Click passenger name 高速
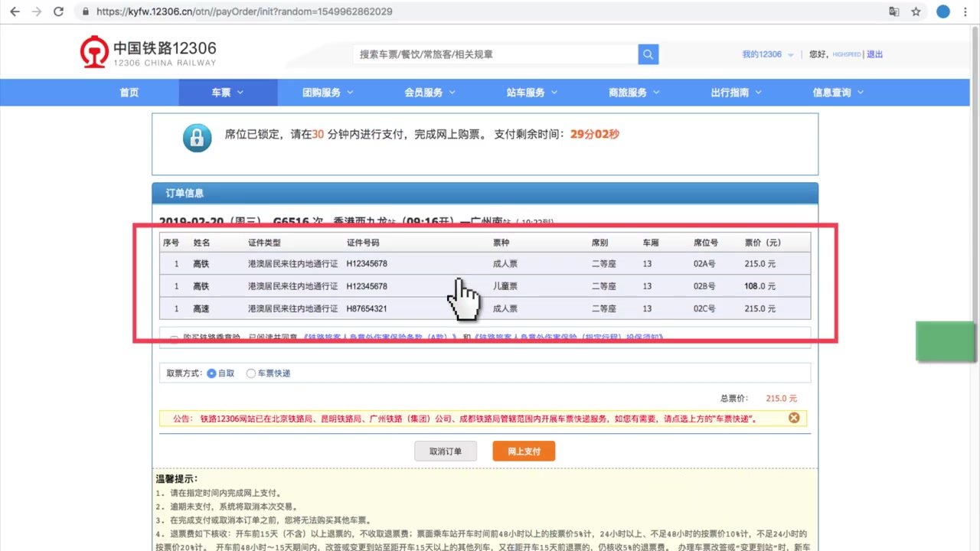Image resolution: width=980 pixels, height=551 pixels. [x=201, y=308]
